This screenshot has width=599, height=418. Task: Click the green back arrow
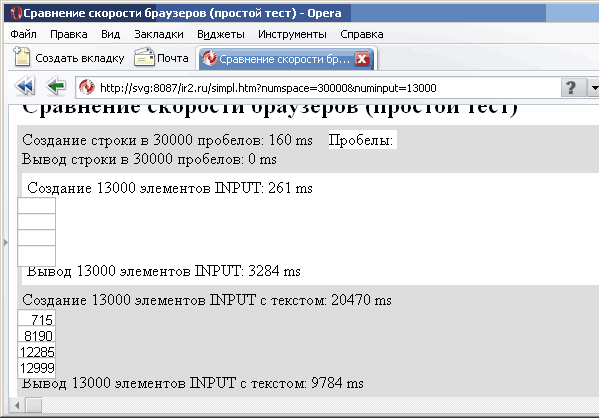[x=56, y=86]
